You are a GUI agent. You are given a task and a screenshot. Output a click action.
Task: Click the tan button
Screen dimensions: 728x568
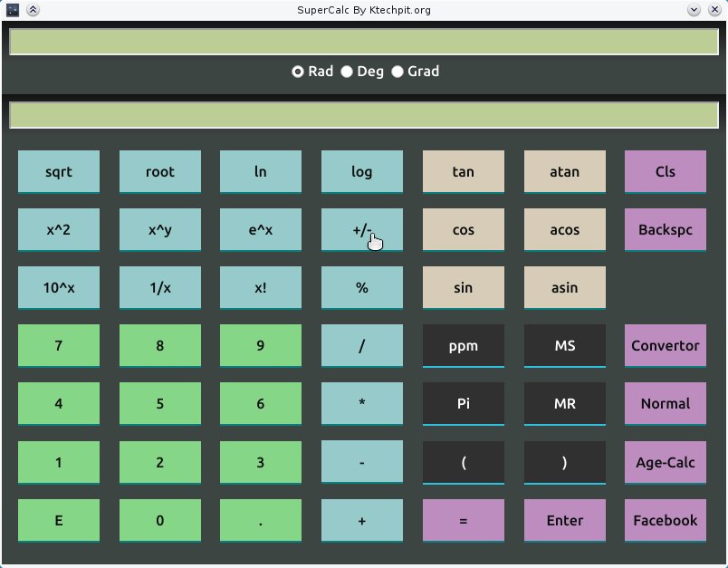pyautogui.click(x=464, y=171)
